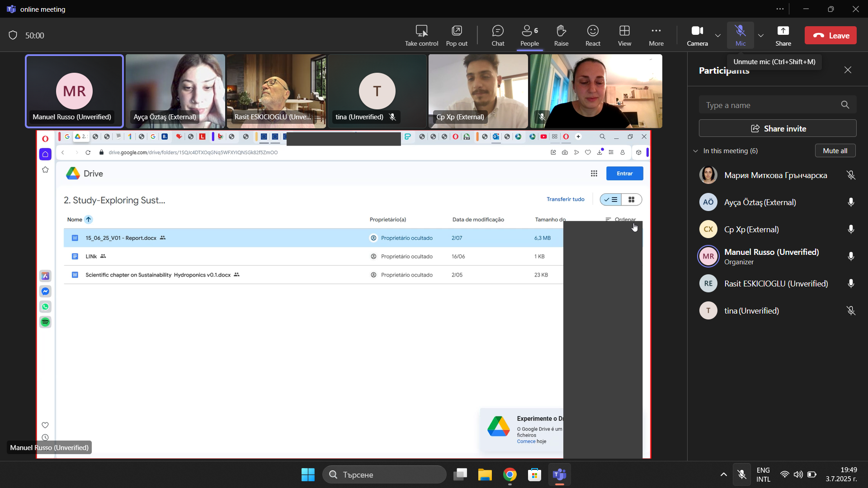
Task: Click the taskbar muted microphone icon
Action: pos(741,474)
